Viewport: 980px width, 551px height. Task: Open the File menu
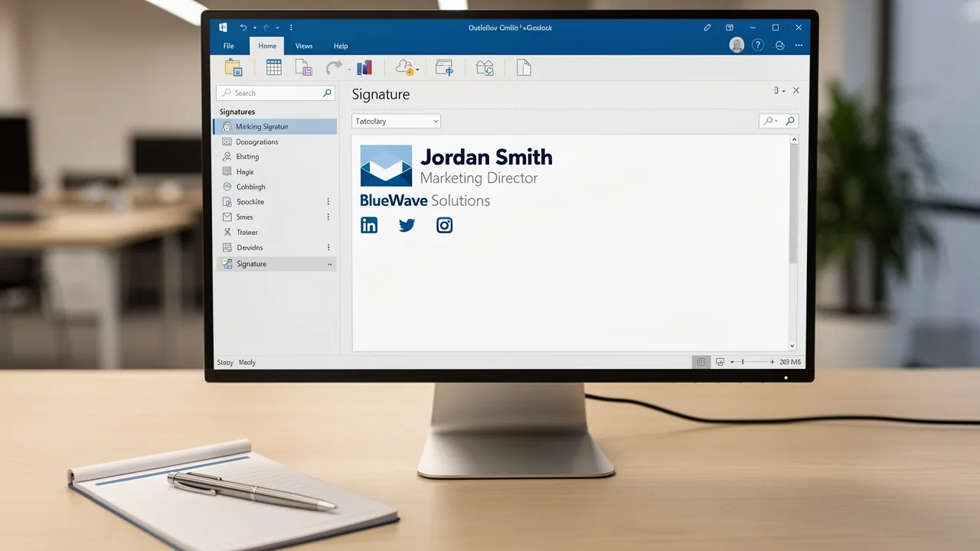tap(229, 46)
